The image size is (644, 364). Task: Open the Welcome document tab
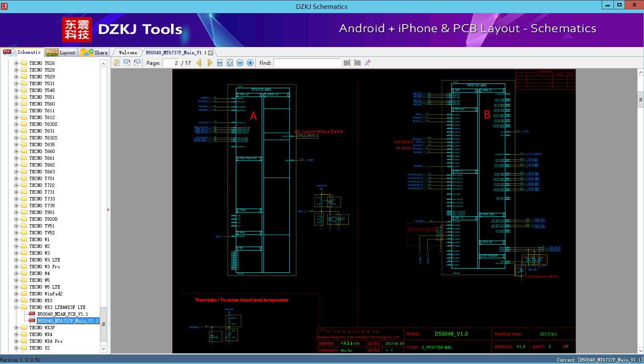pyautogui.click(x=128, y=53)
